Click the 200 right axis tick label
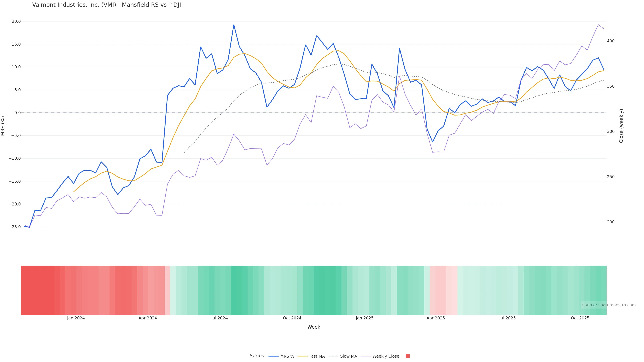The image size is (644, 362). pos(610,222)
